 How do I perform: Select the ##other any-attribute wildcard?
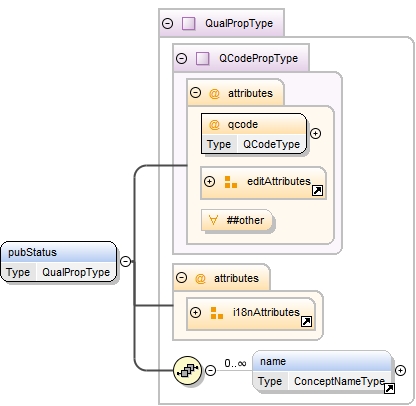tap(237, 220)
